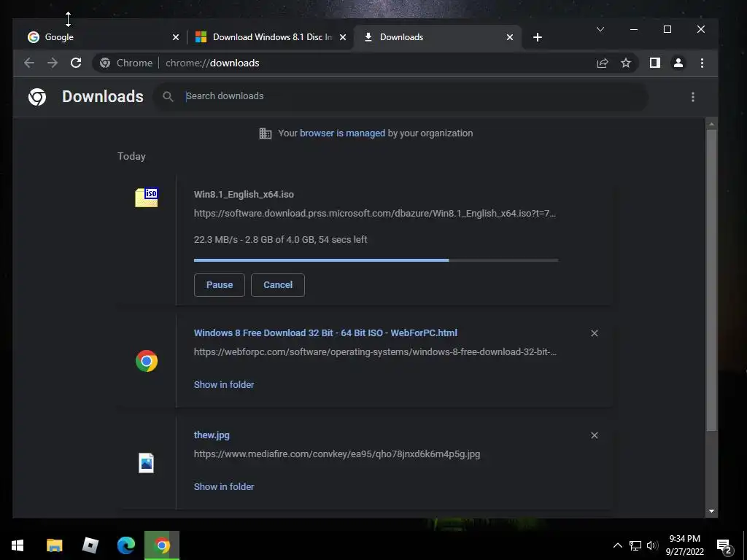Click the Win8.1_English_x64.iso file name
Screen dimensions: 747x560
click(x=244, y=194)
